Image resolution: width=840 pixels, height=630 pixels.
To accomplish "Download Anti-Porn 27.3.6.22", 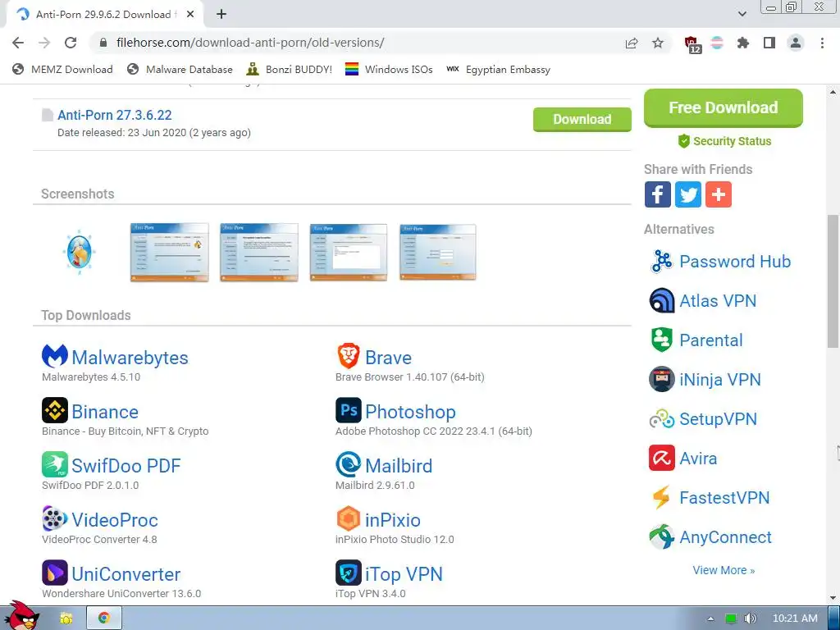I will [582, 119].
